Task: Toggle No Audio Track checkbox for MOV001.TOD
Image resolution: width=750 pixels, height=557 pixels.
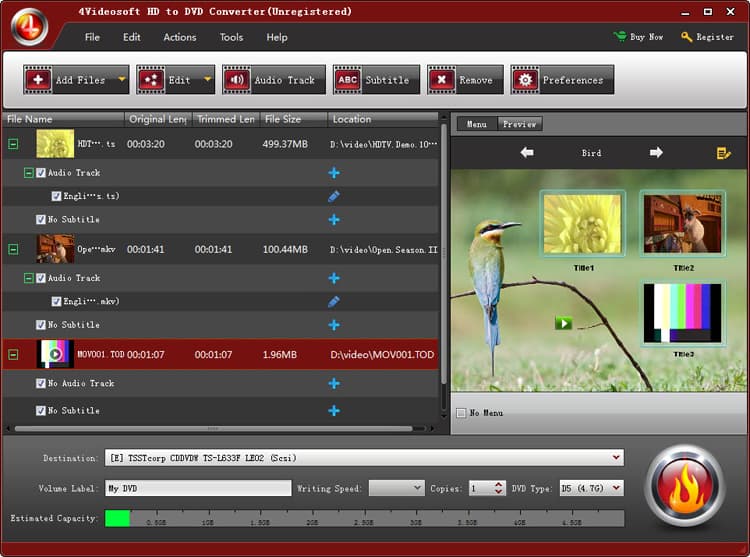Action: 41,383
